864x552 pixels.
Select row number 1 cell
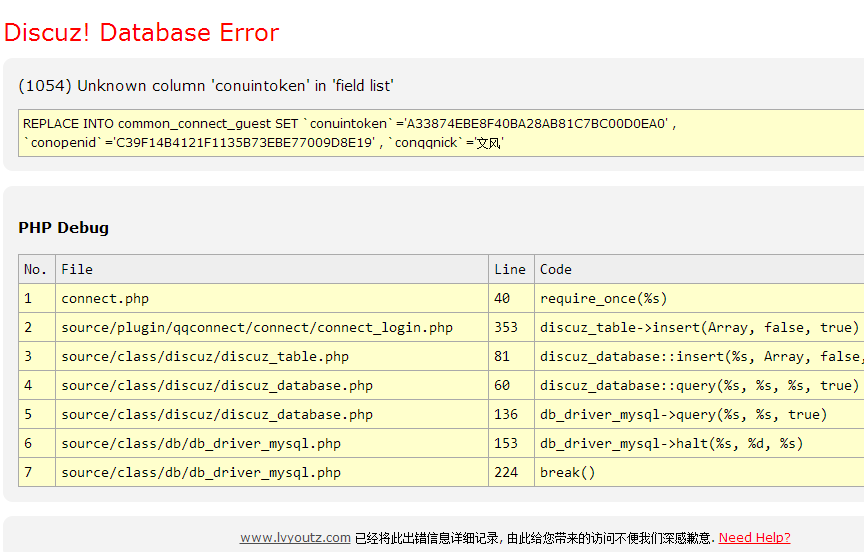[x=37, y=299]
